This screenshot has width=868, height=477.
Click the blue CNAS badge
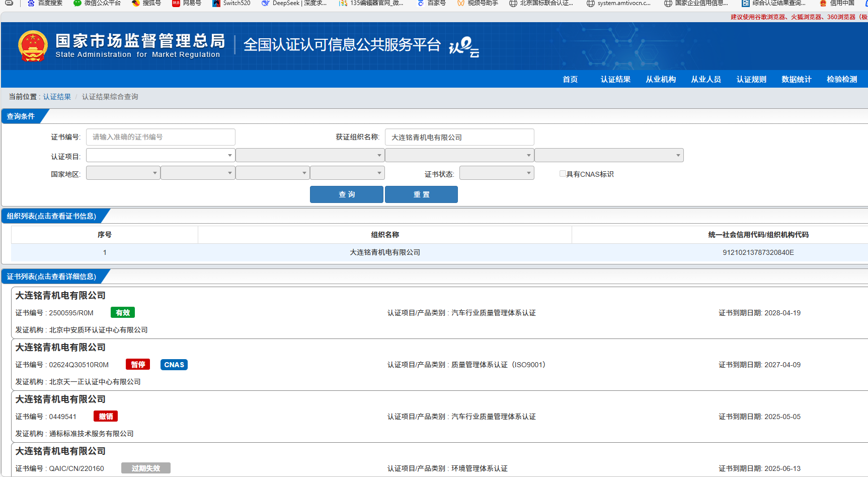click(x=174, y=365)
